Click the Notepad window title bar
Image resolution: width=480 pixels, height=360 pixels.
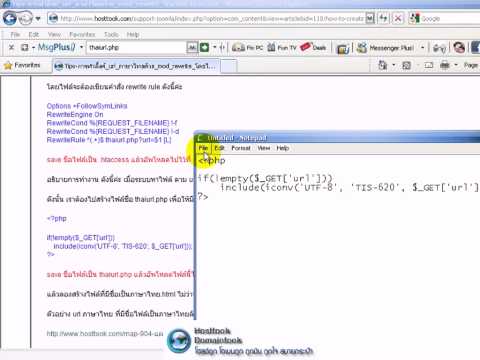coord(337,137)
